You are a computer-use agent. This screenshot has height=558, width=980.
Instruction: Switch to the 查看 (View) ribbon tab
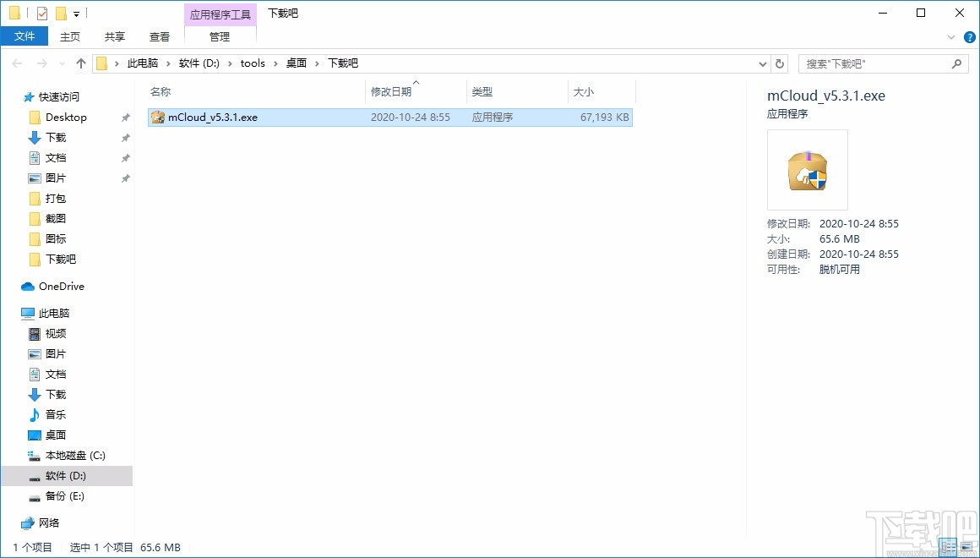coord(159,36)
